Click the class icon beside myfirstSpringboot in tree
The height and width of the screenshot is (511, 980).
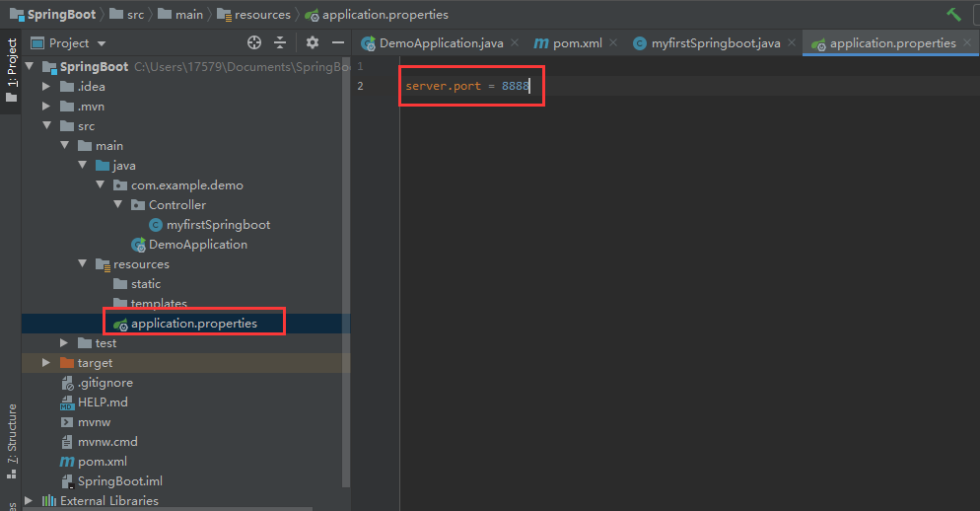click(x=156, y=225)
